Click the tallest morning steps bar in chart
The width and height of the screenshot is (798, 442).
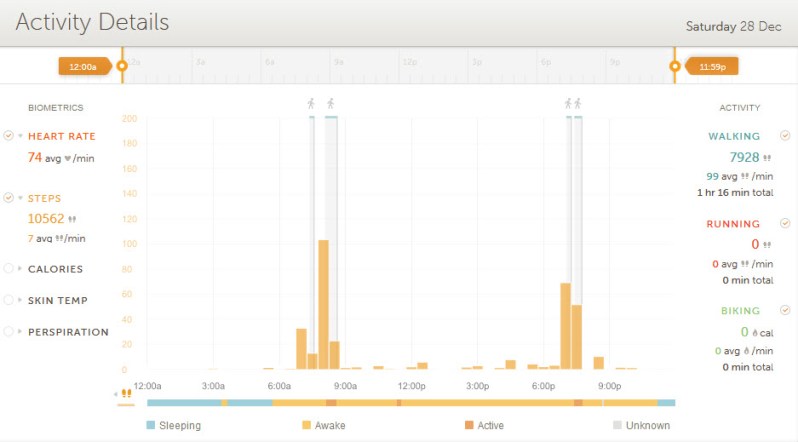coord(323,305)
